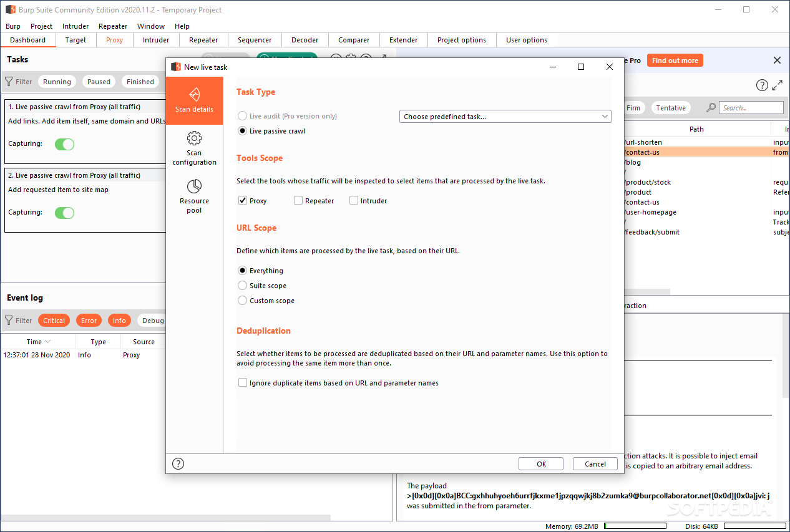Open Scan configuration gear icon

point(194,138)
